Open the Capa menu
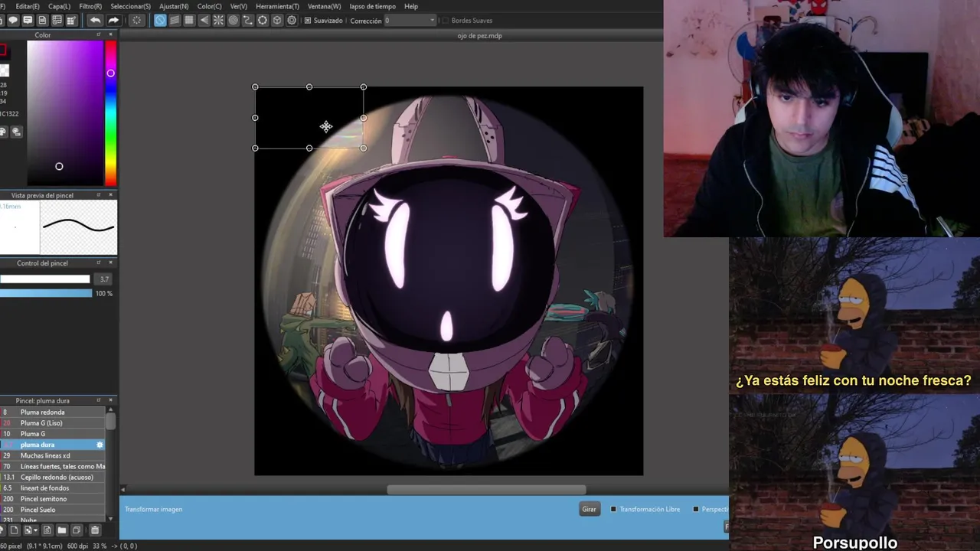The image size is (980, 551). click(x=59, y=6)
